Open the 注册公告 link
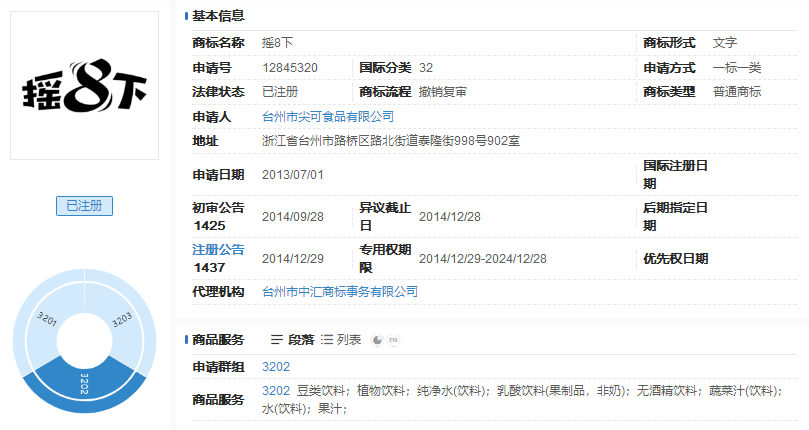The height and width of the screenshot is (430, 809). tap(218, 250)
